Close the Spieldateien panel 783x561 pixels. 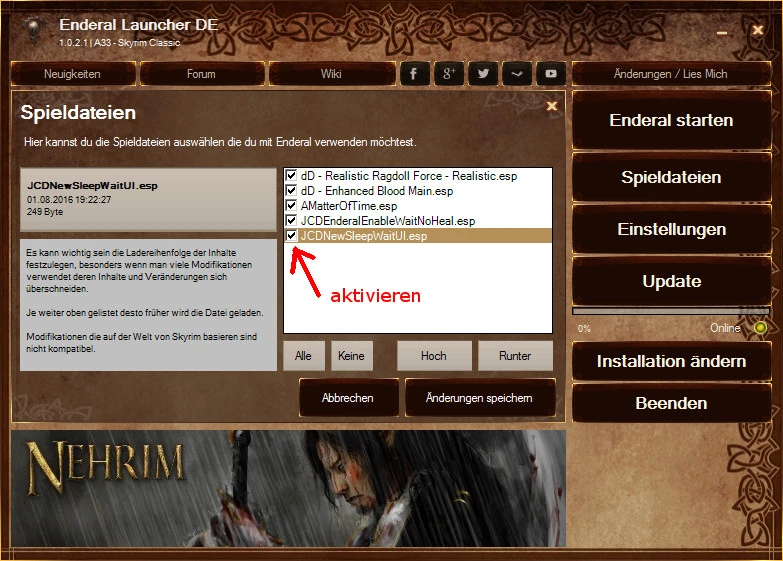(551, 105)
